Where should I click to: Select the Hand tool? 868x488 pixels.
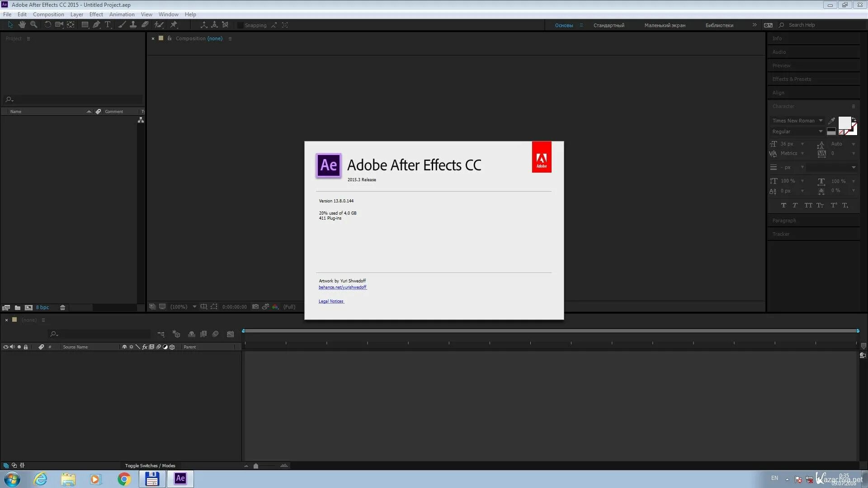[22, 25]
